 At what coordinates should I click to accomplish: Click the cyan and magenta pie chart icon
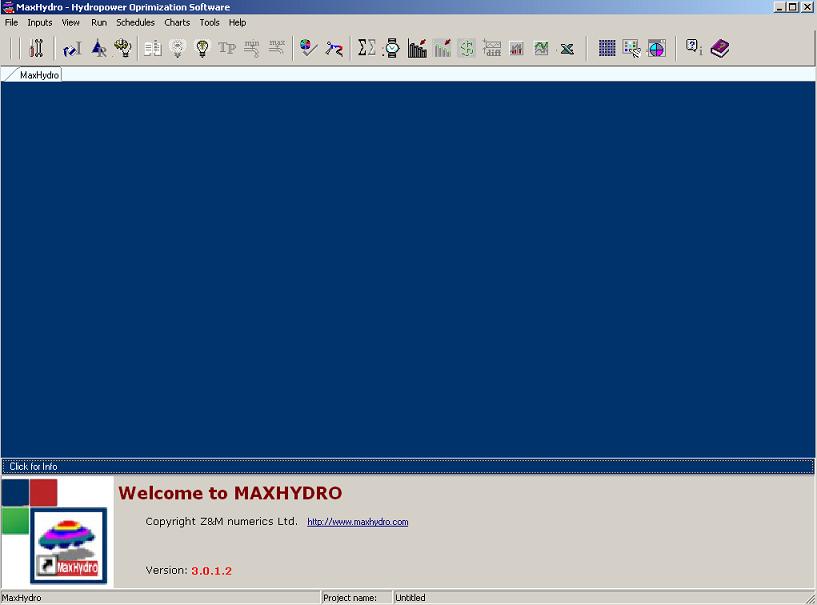coord(657,48)
